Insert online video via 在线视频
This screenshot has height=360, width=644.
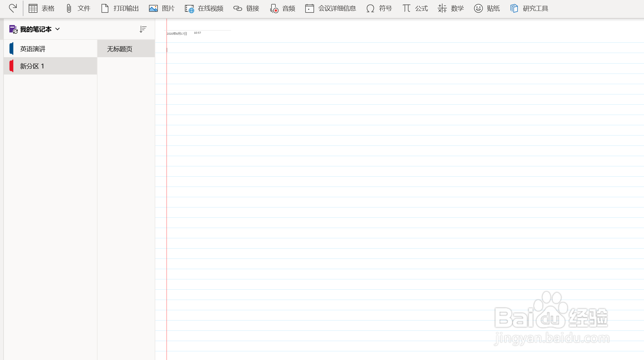[204, 8]
